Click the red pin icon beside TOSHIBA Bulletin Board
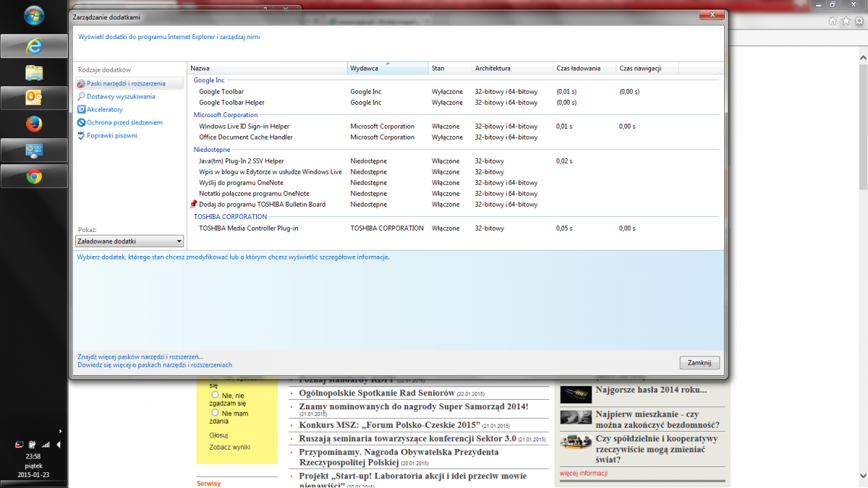 click(x=193, y=205)
